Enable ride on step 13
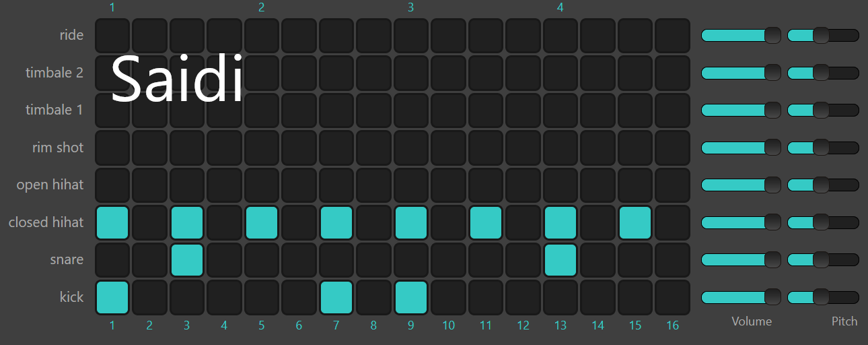 coord(560,36)
